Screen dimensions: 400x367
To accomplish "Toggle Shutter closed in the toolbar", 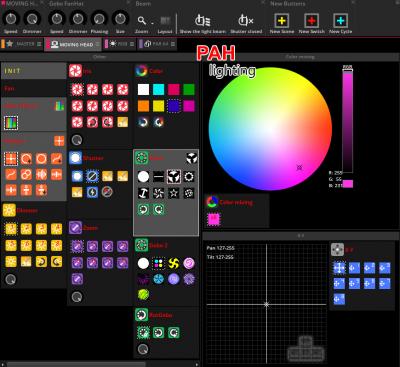I will (246, 24).
